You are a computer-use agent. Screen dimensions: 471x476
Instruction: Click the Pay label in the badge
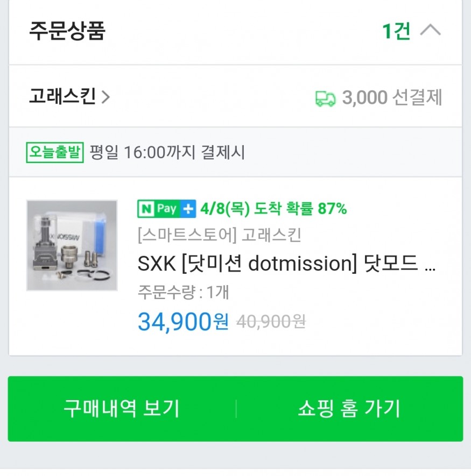(x=166, y=209)
